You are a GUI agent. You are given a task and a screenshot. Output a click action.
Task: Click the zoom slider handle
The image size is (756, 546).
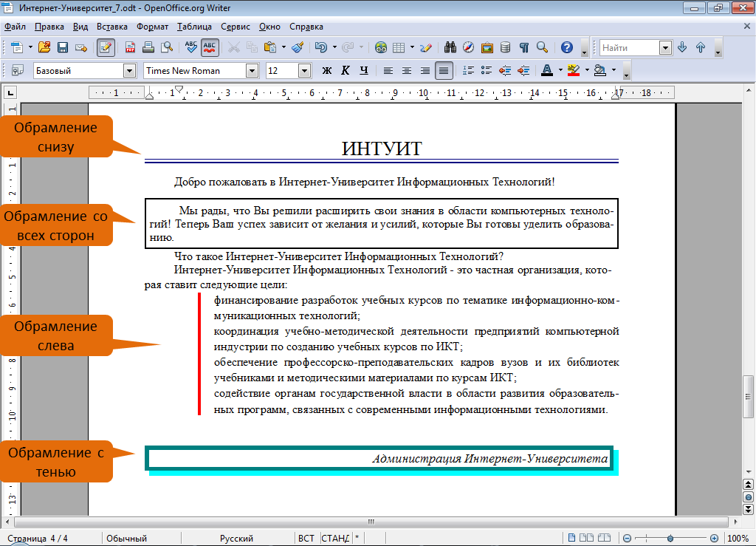(670, 539)
